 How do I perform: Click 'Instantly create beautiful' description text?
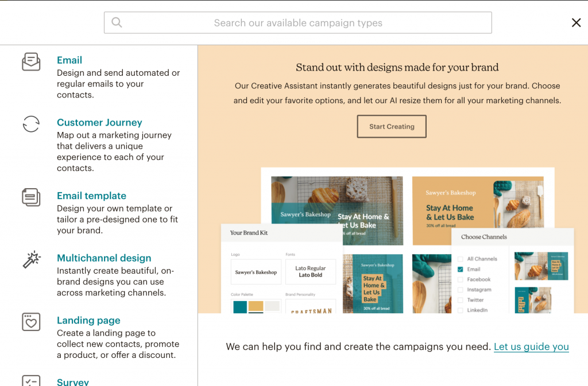[115, 282]
